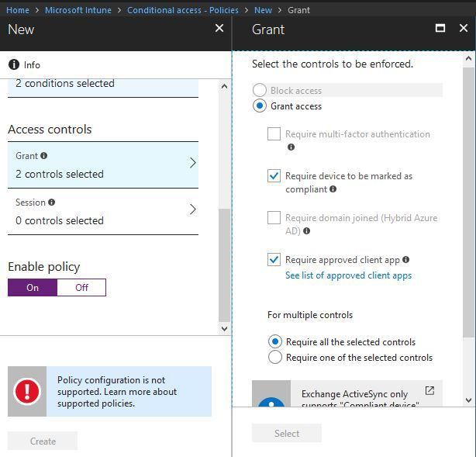Select the Grant access radio button

tap(260, 106)
